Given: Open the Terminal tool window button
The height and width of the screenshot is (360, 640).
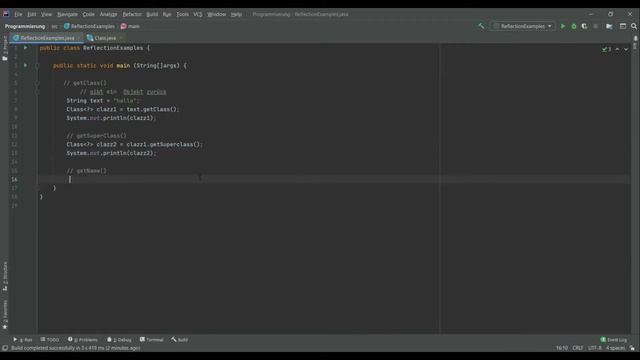Looking at the screenshot, I should tap(151, 340).
